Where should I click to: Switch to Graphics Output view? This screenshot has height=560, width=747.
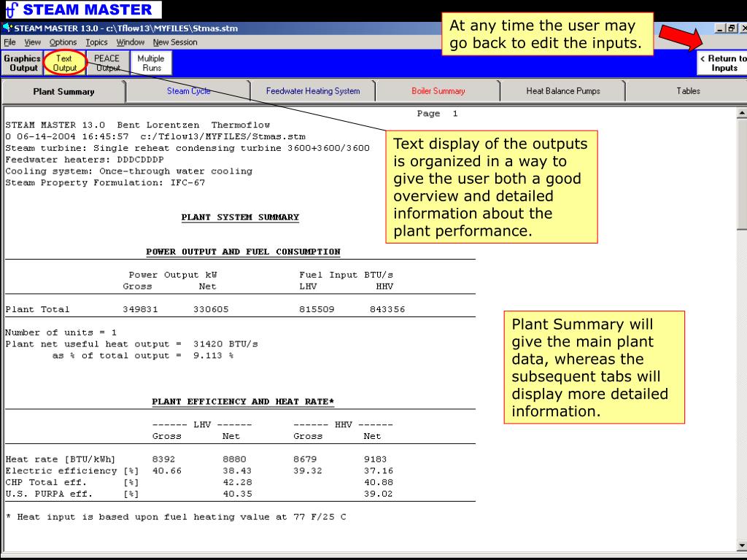pyautogui.click(x=23, y=63)
